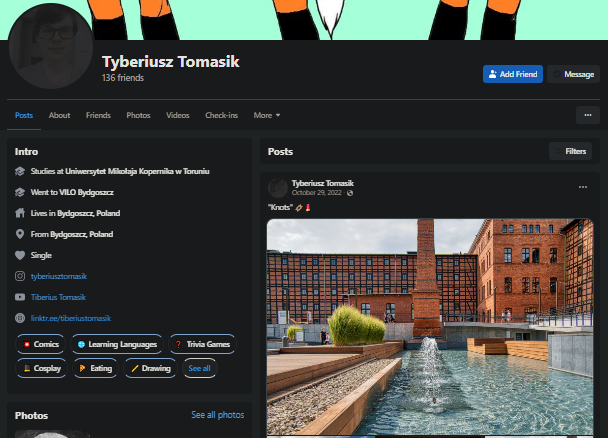Click Uniwersytet Mikołaja Kopernika w Toruniu
Viewport: 608px width, 438px height.
[x=137, y=171]
